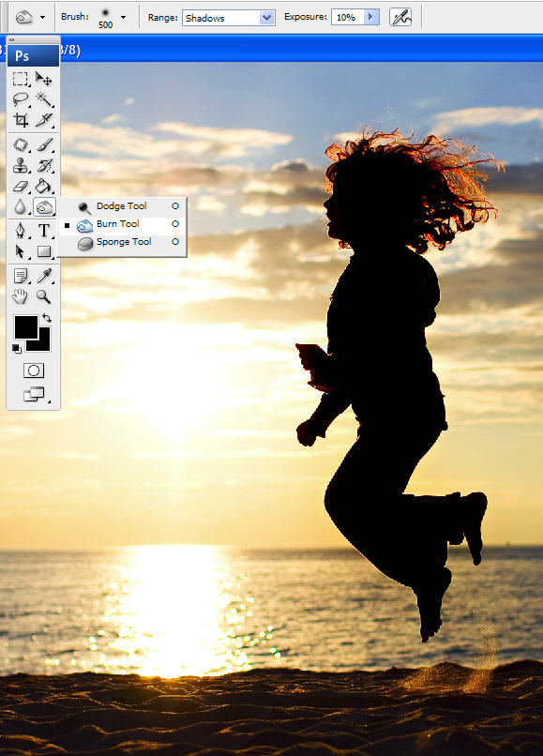Swap foreground and background colors
Screen dimensions: 543x756
coord(47,318)
